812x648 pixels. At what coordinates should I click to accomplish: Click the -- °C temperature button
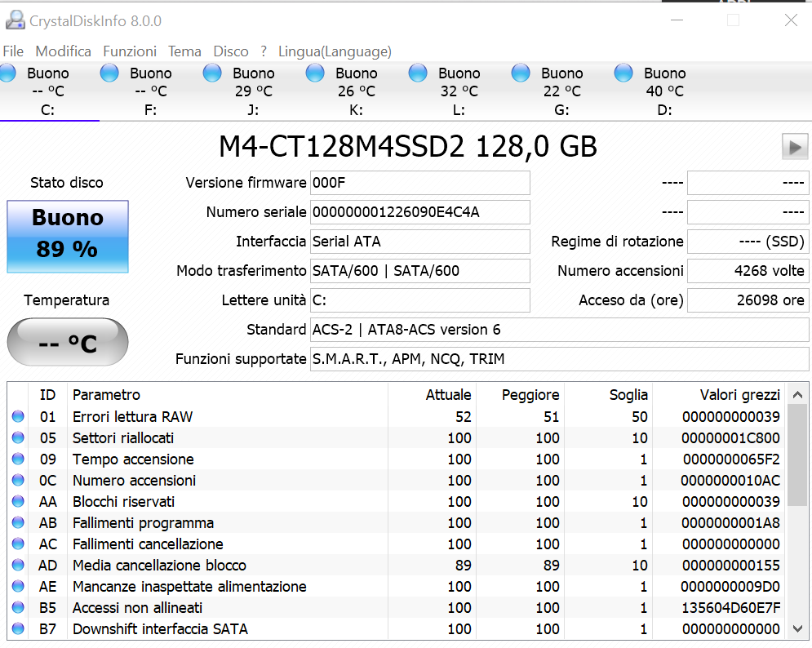point(68,342)
